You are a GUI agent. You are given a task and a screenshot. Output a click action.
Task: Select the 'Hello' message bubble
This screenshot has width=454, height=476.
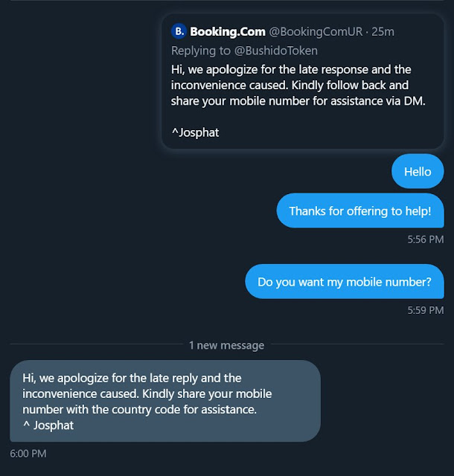418,171
